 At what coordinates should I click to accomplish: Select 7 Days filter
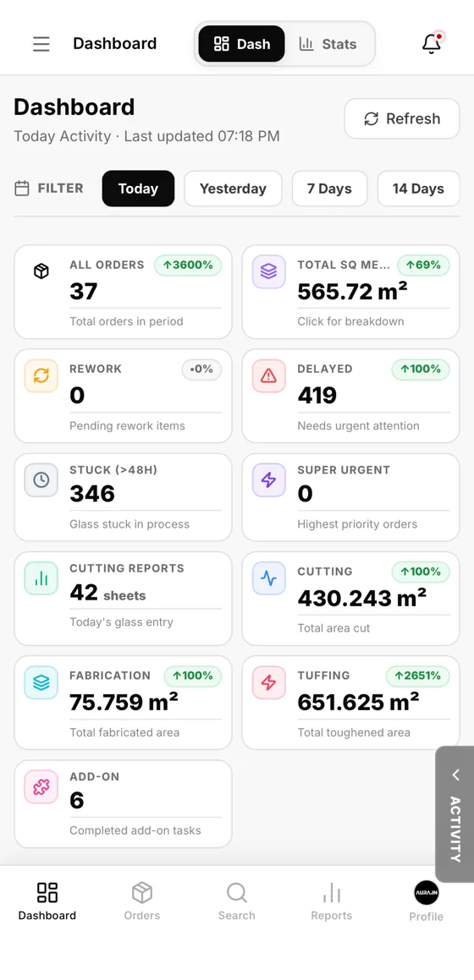[x=329, y=188]
